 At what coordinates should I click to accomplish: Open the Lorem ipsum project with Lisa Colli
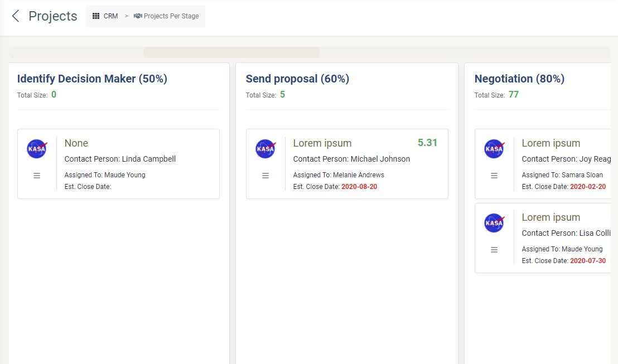(x=551, y=217)
